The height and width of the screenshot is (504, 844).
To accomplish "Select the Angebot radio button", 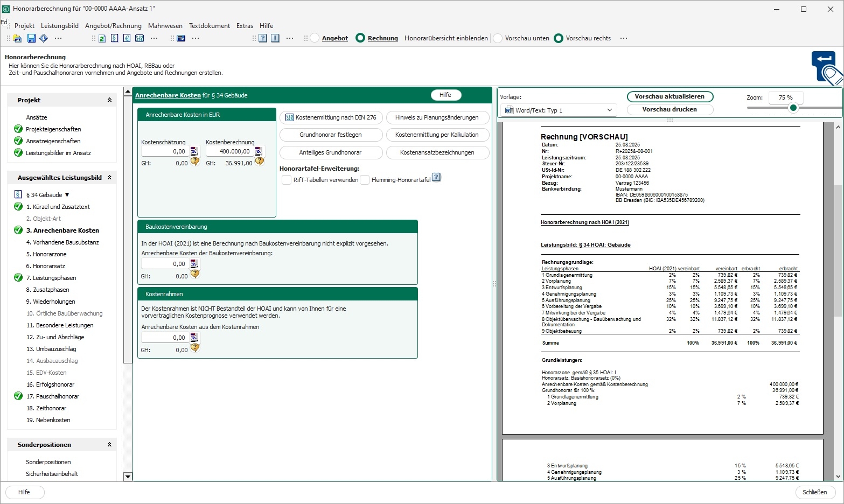I will 315,38.
